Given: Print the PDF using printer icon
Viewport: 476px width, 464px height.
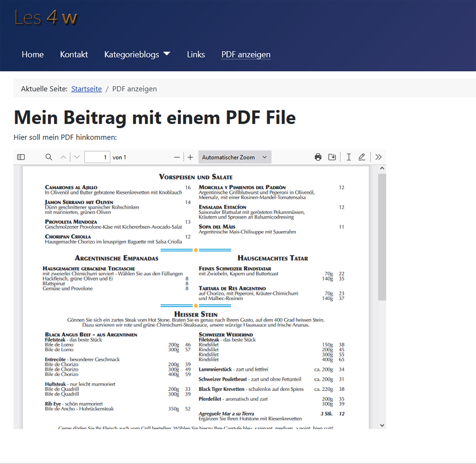Looking at the screenshot, I should [x=318, y=157].
